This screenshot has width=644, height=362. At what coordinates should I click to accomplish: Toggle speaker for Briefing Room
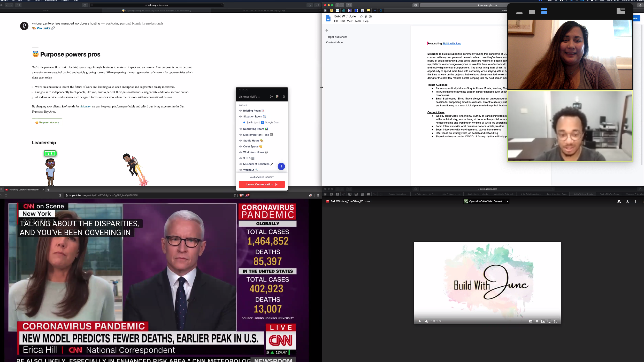(x=240, y=111)
